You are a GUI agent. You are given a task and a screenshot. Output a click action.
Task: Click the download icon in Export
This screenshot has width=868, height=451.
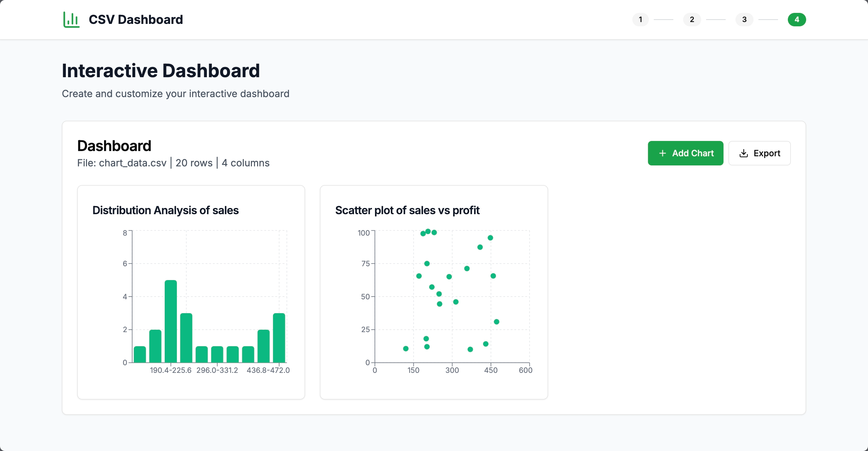(x=744, y=153)
